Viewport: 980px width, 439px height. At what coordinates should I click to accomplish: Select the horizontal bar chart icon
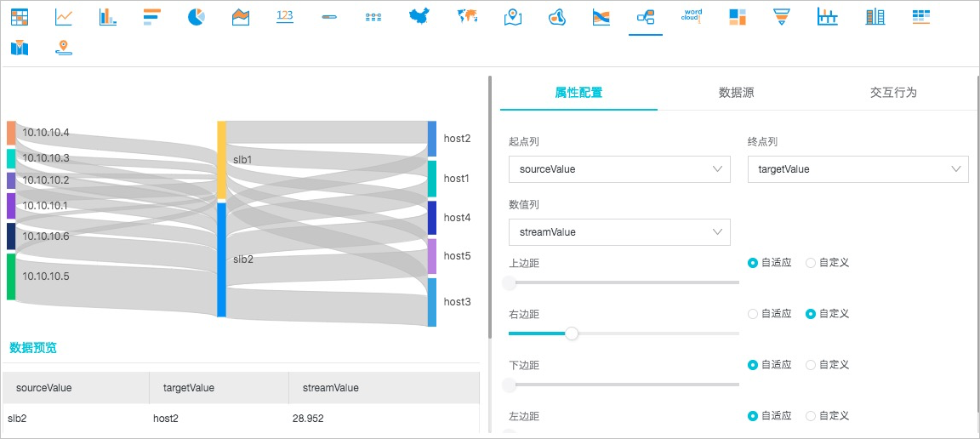pos(152,17)
